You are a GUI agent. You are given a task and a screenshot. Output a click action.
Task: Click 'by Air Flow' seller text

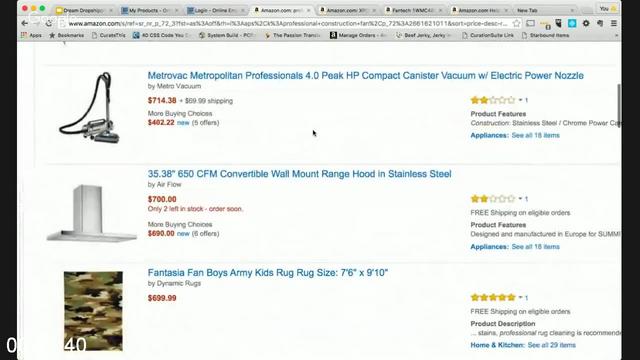[164, 184]
